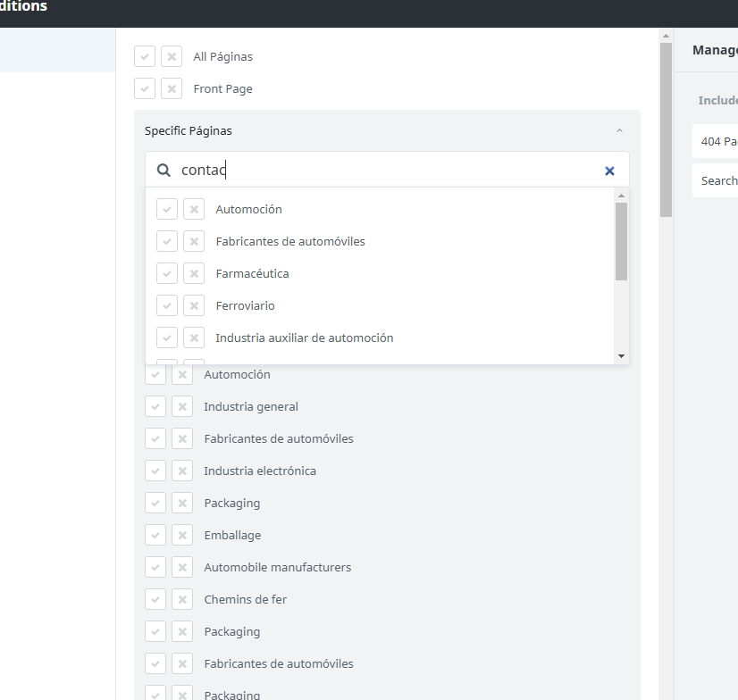Viewport: 738px width, 700px height.
Task: Click the magnifier search icon
Action: pyautogui.click(x=164, y=171)
